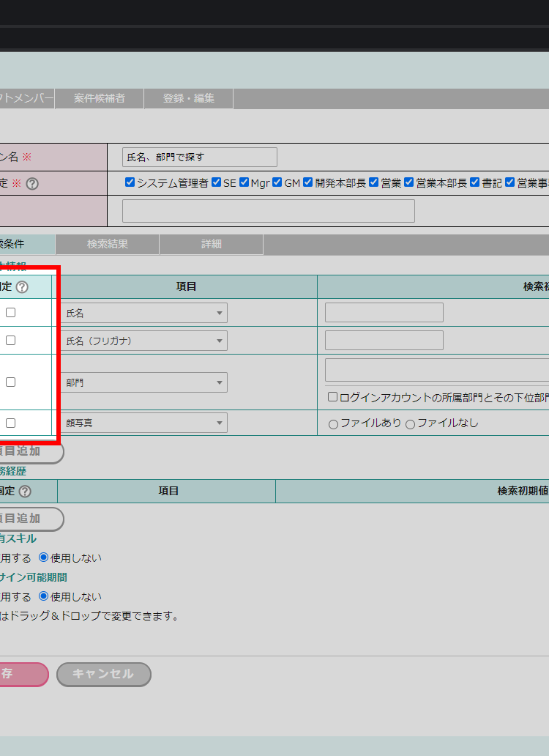The height and width of the screenshot is (756, 549).
Task: Check the 固定 box in the 部門 row
Action: point(11,382)
